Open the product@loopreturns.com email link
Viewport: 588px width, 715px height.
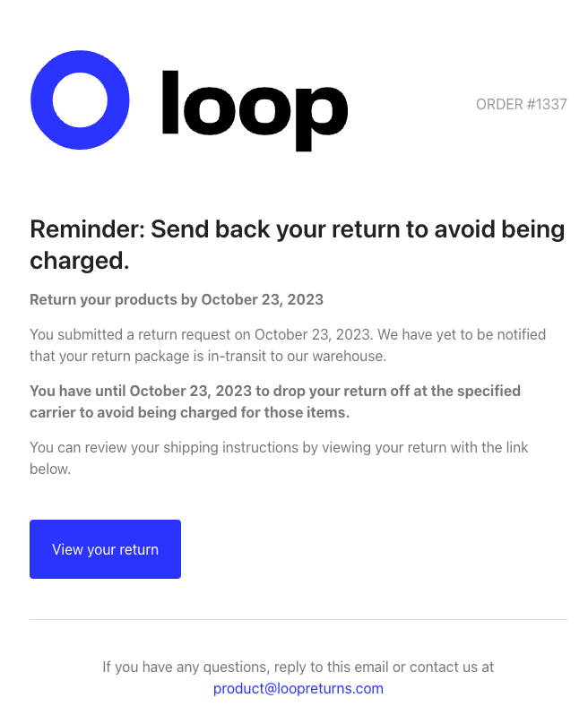click(x=298, y=688)
